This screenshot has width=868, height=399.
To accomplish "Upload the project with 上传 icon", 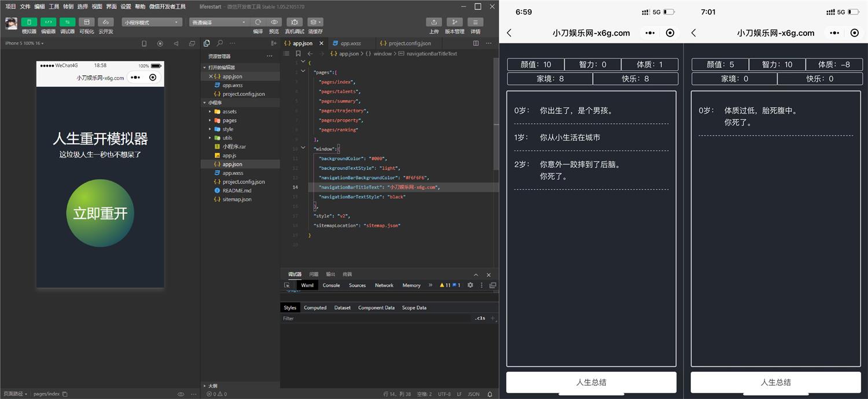I will point(434,21).
